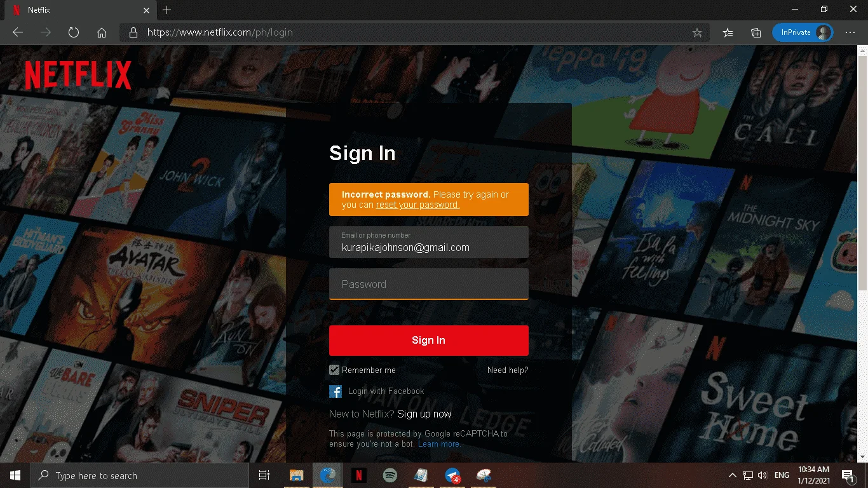Uncheck the Remember me checkbox
The image size is (868, 488).
334,370
